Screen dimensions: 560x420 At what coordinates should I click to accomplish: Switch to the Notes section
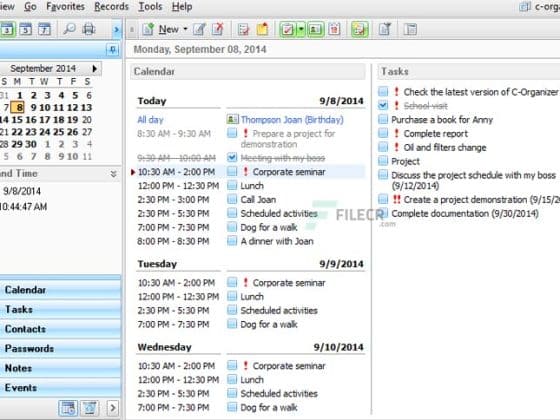(x=60, y=368)
